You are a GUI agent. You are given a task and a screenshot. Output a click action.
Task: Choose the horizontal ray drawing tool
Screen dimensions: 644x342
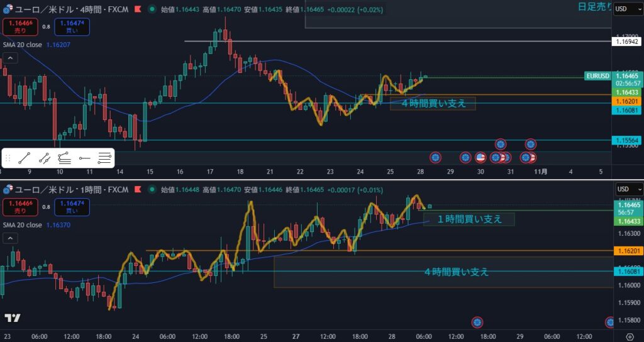coord(84,158)
